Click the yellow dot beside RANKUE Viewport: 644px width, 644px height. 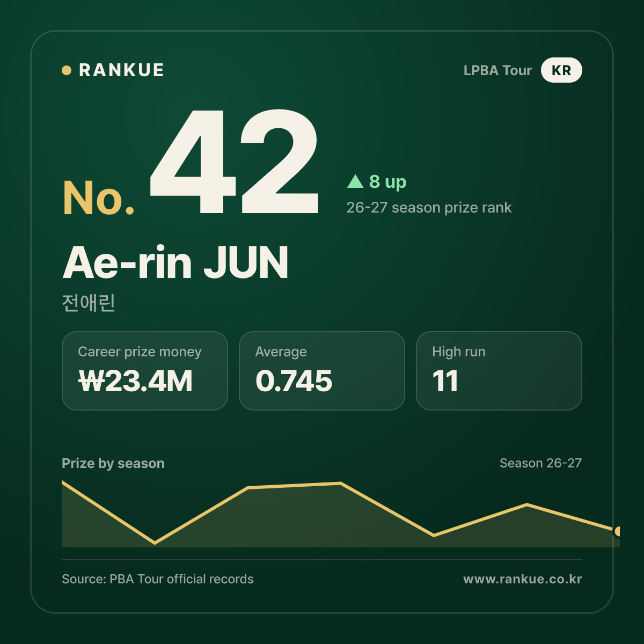[67, 70]
